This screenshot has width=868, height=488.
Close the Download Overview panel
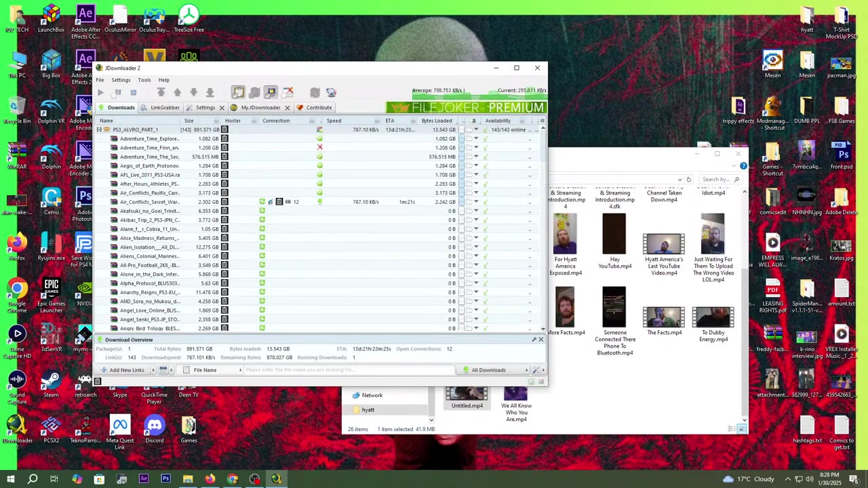coord(541,340)
